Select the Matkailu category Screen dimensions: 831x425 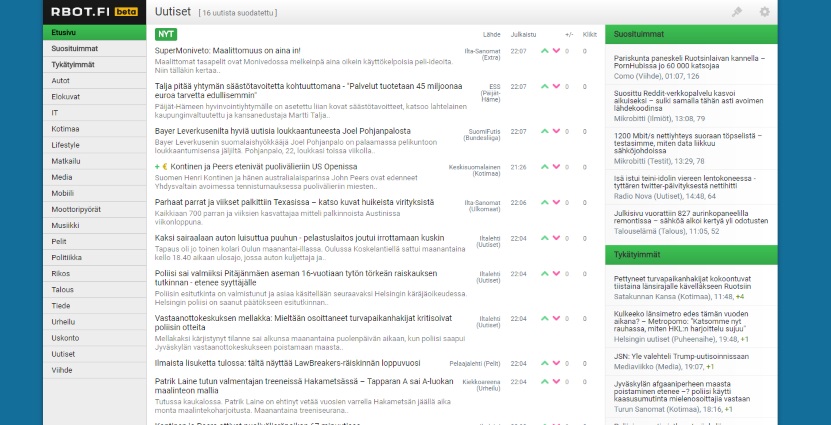94,161
